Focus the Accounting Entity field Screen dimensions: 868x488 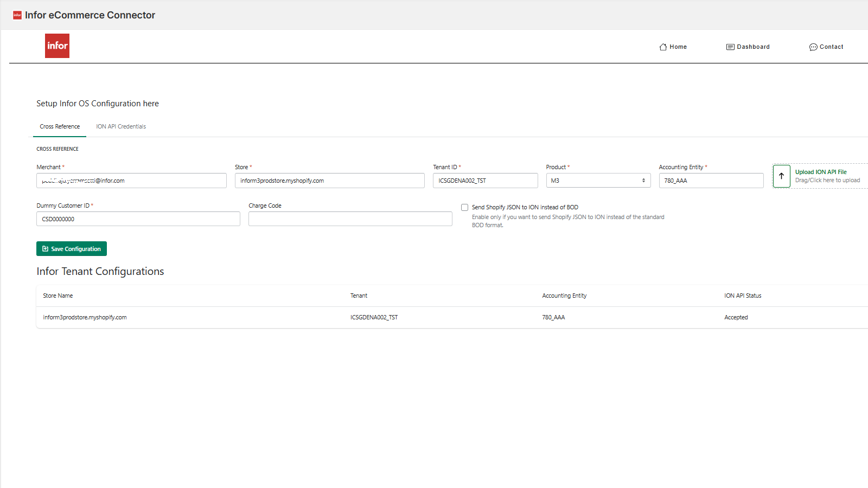click(711, 181)
